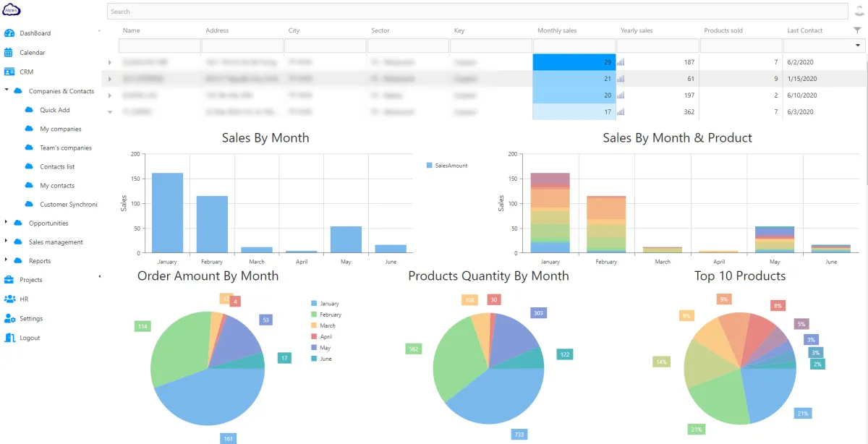Click the Monthly sales filter box
The width and height of the screenshot is (868, 444).
coord(574,46)
